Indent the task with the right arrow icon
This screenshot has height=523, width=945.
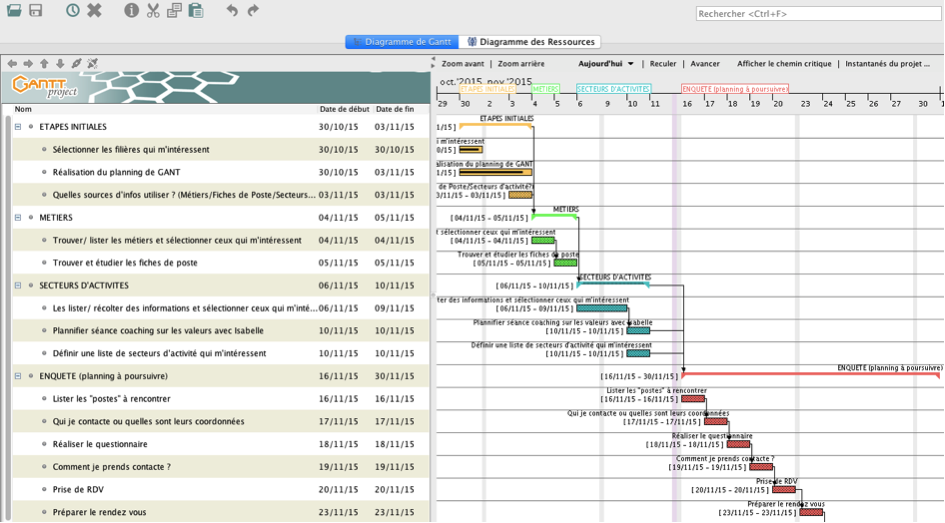tap(28, 63)
